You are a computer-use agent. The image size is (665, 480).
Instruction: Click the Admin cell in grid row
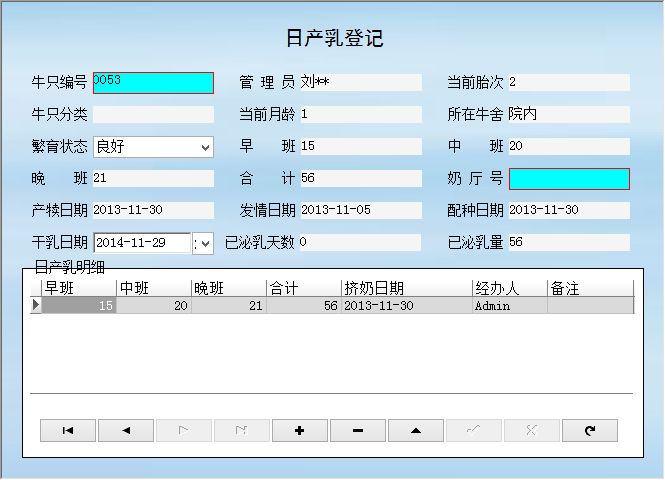[x=508, y=306]
